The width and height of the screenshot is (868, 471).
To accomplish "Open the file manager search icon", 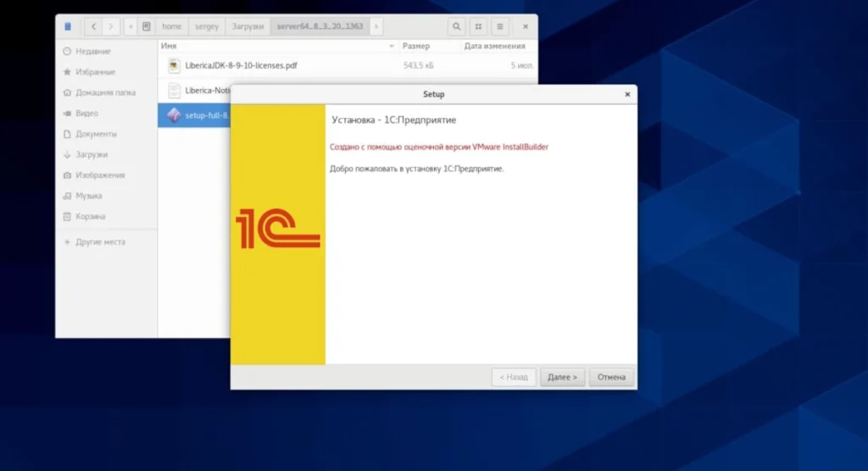I will [456, 26].
